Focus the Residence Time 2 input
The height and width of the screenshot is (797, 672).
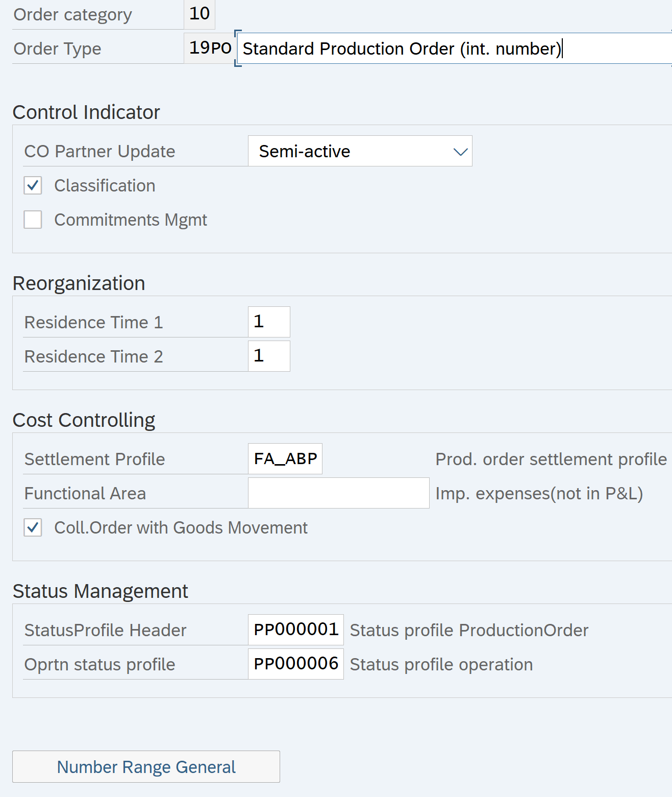coord(269,356)
